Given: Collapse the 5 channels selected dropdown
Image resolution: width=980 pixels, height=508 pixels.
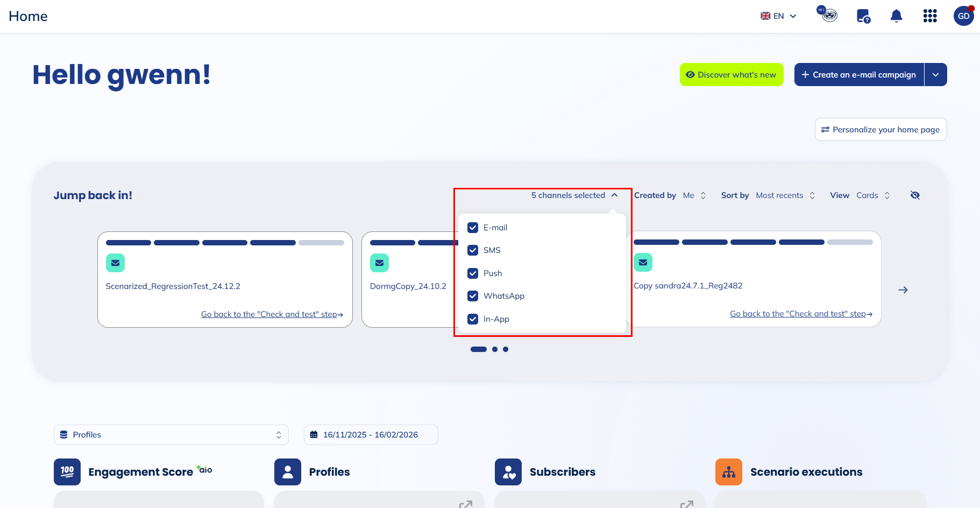Looking at the screenshot, I should point(574,195).
